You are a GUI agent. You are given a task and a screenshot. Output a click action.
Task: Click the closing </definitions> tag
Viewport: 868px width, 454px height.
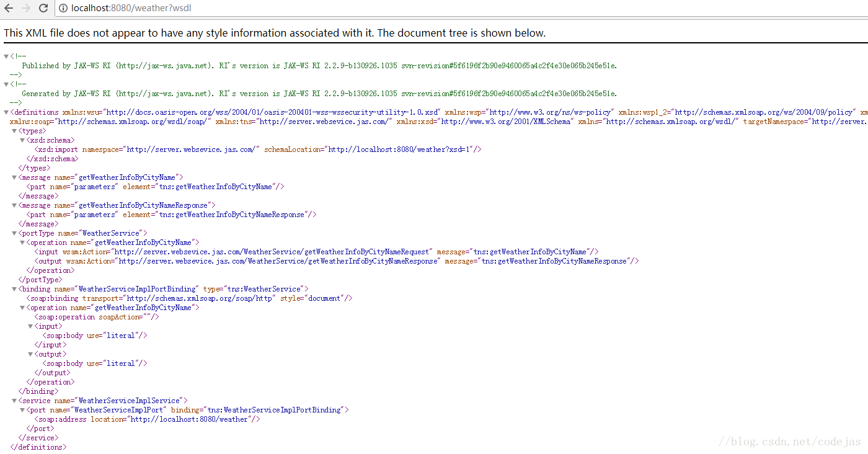click(38, 447)
